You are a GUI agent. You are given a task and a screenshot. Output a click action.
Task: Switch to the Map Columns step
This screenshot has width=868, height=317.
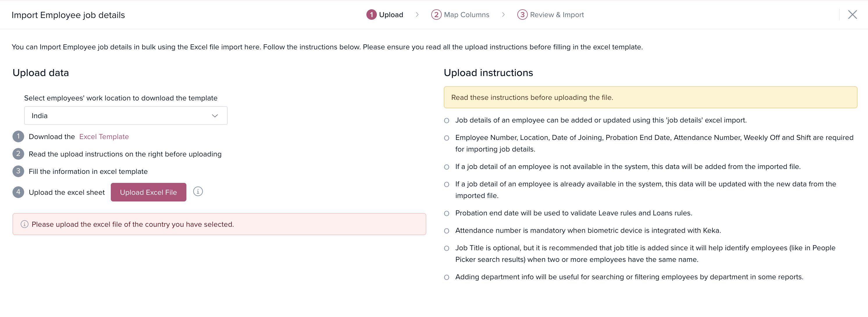point(466,15)
